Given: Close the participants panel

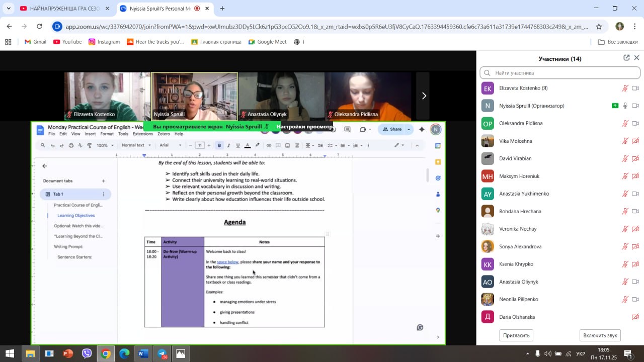Looking at the screenshot, I should 636,58.
